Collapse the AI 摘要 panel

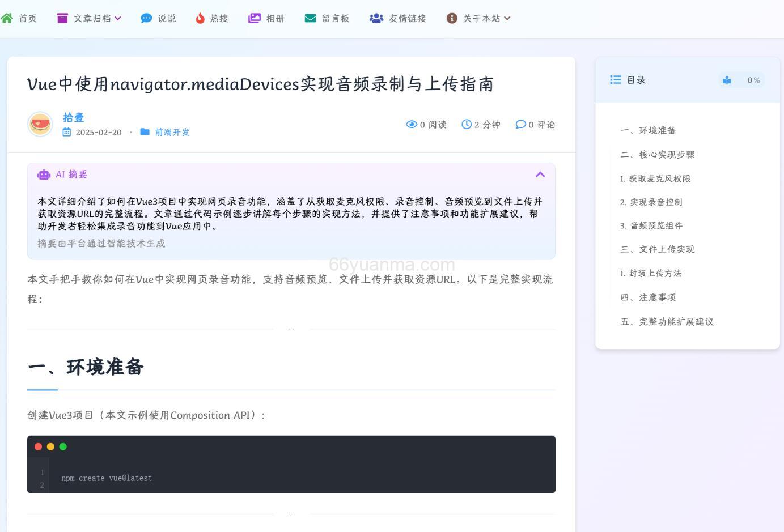pos(540,175)
